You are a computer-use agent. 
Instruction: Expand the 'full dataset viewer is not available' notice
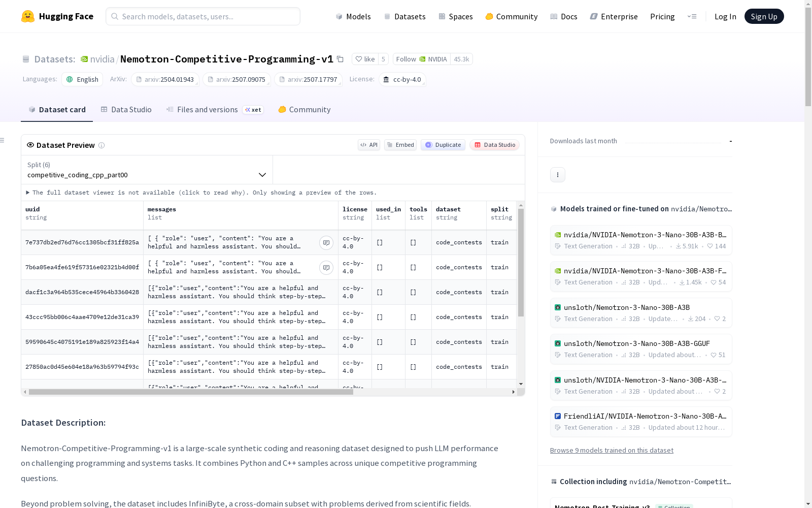[x=201, y=193]
